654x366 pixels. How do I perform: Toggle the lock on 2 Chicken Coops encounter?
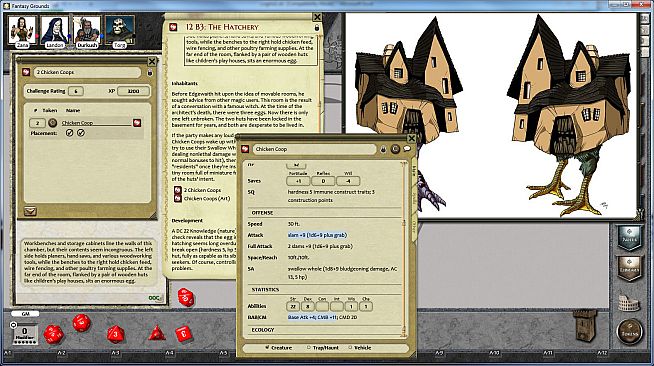[x=150, y=73]
